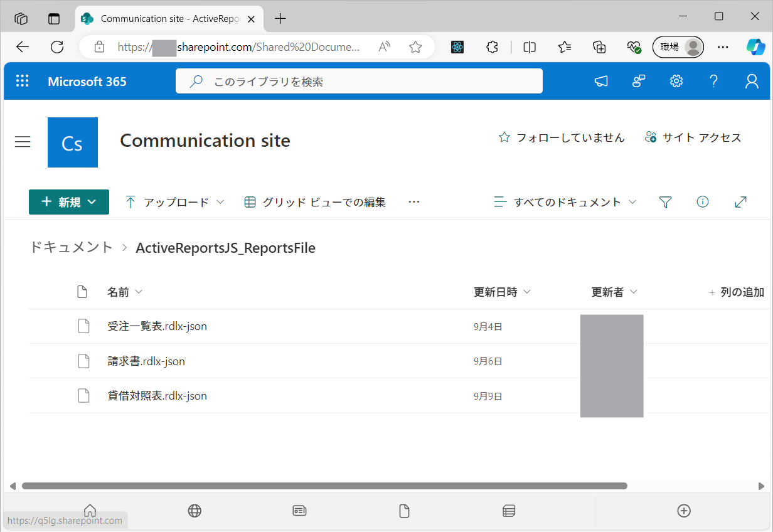
Task: Open the すべてのドキュメント view selector
Action: coord(565,202)
